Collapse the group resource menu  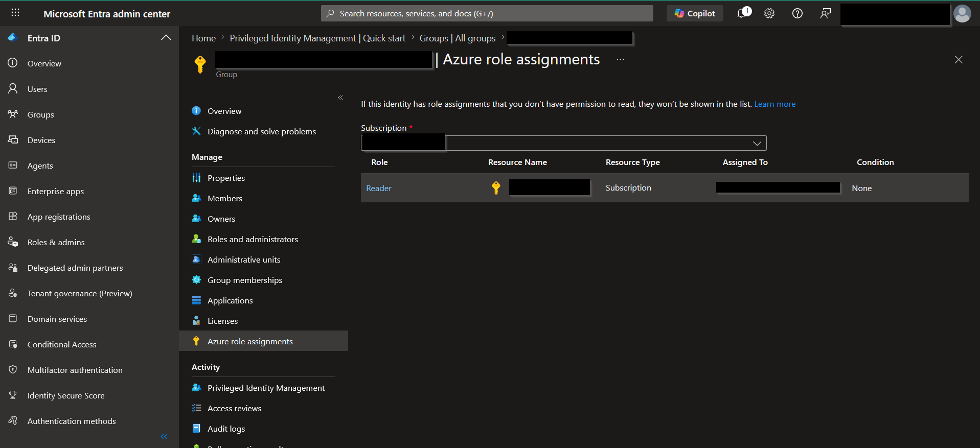pyautogui.click(x=340, y=98)
